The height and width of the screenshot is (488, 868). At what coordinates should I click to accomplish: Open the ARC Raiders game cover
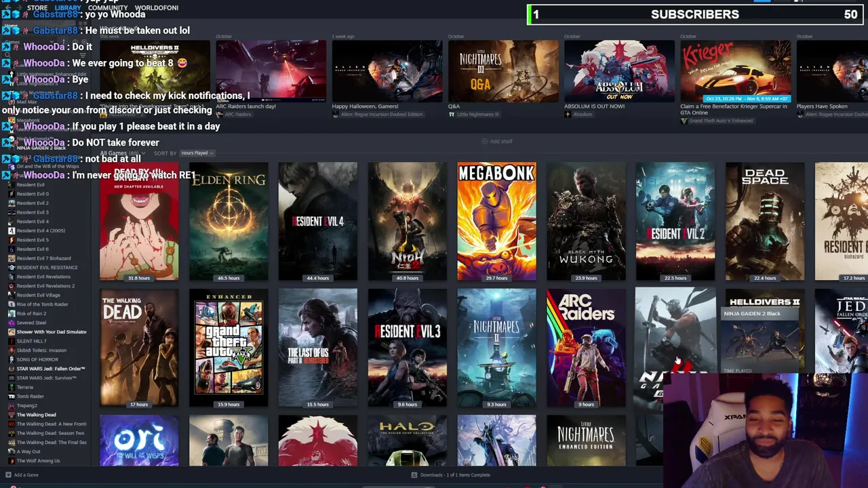[586, 348]
